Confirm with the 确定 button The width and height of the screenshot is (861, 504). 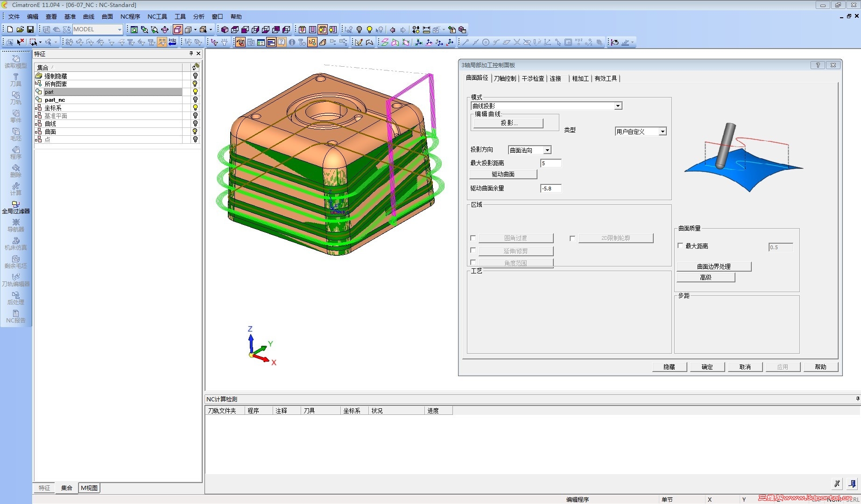(x=707, y=367)
